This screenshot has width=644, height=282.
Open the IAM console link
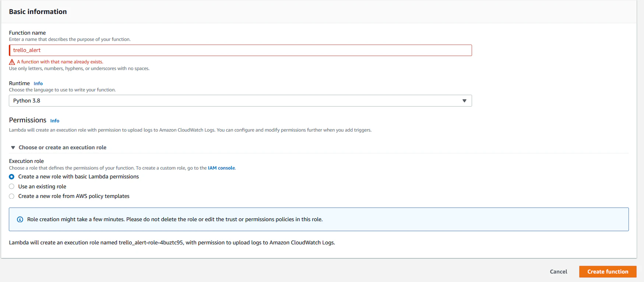click(221, 168)
